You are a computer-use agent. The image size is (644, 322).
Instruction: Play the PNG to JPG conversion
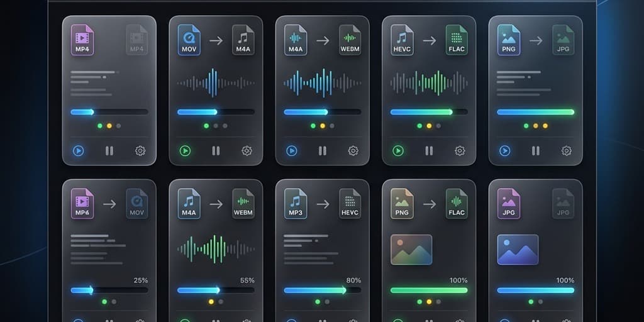point(505,151)
